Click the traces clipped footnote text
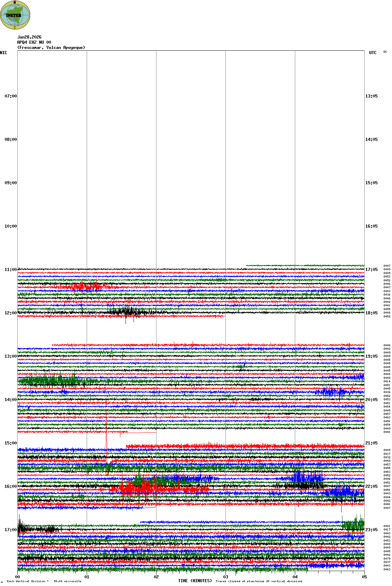Viewport: 392px width, 586px height. 259,581
